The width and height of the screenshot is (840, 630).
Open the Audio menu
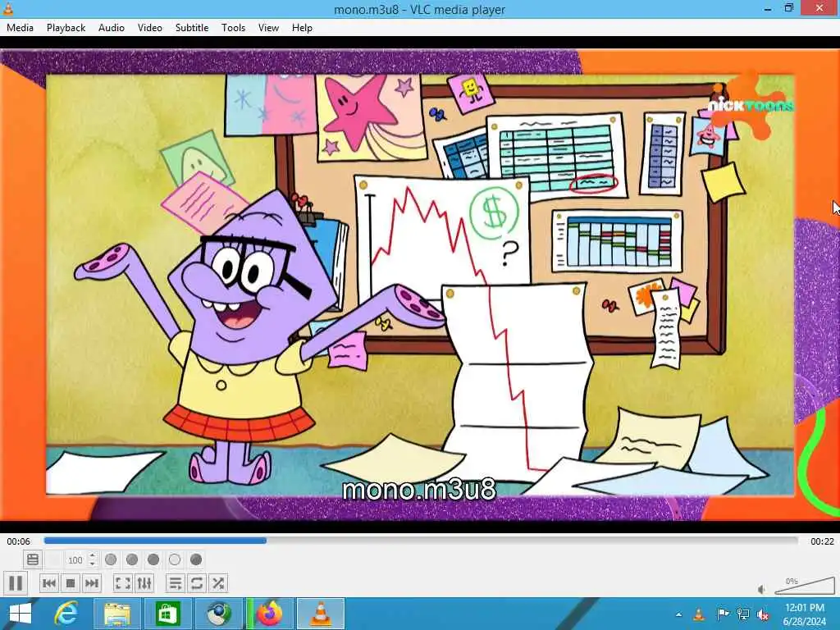pos(112,28)
